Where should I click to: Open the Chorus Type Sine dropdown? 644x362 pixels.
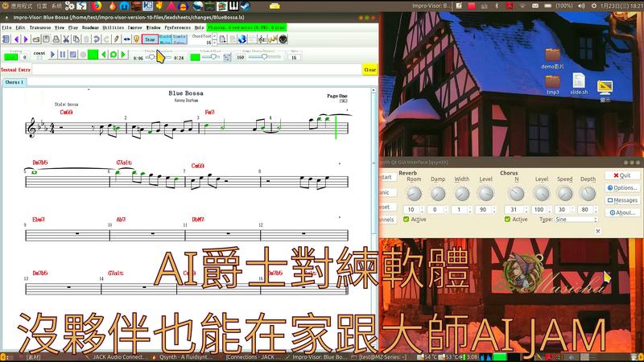[576, 220]
